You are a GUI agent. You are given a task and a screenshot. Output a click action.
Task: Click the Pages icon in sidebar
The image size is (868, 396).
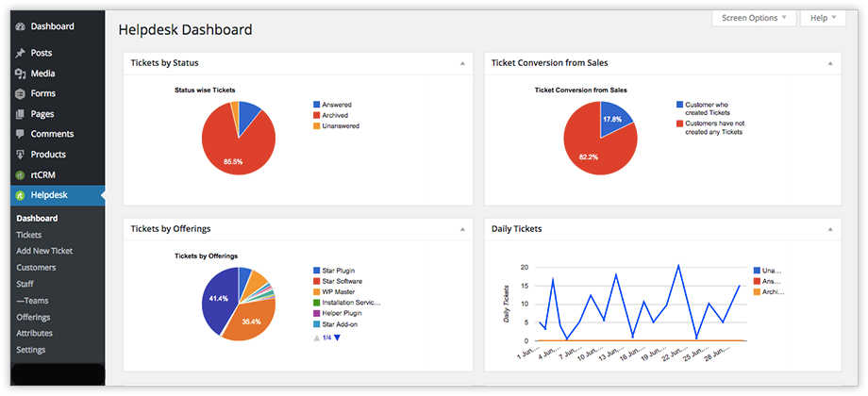point(21,114)
